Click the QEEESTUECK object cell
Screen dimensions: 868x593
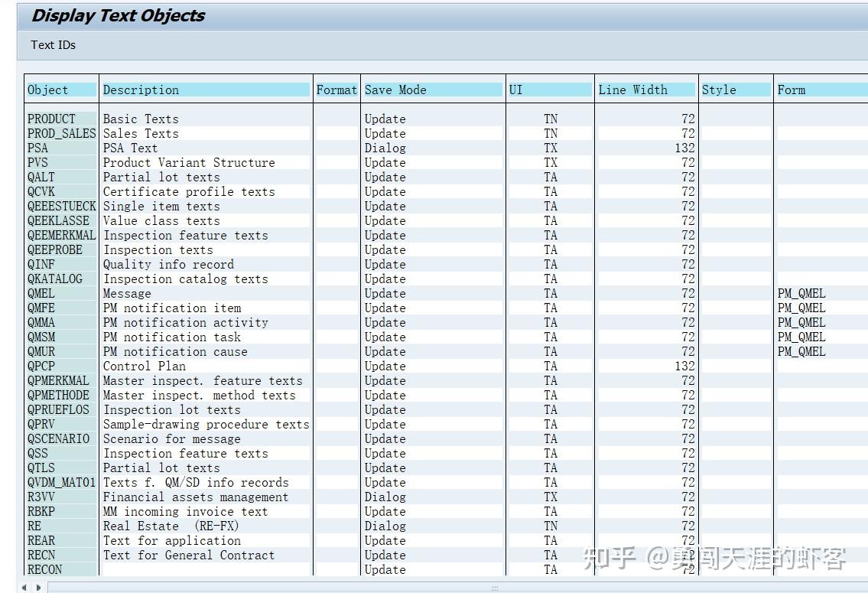[61, 206]
